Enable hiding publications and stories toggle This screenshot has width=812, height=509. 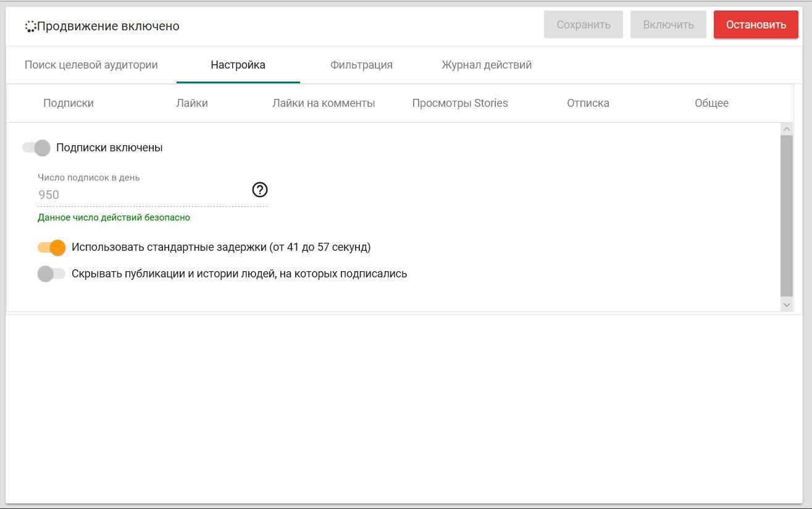[x=51, y=274]
